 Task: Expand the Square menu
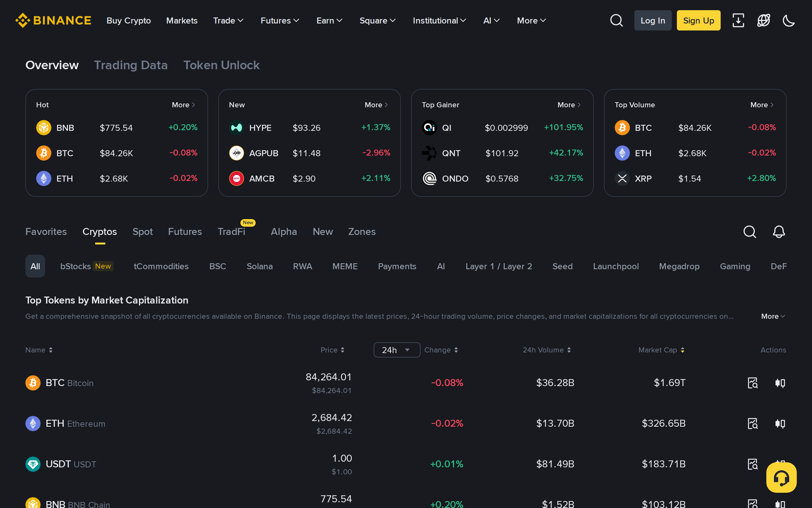(377, 21)
